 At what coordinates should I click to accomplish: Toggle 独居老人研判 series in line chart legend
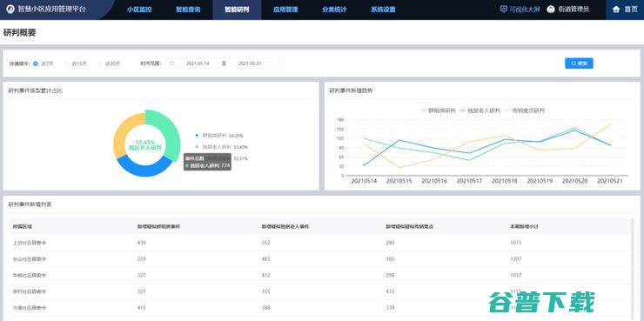480,110
